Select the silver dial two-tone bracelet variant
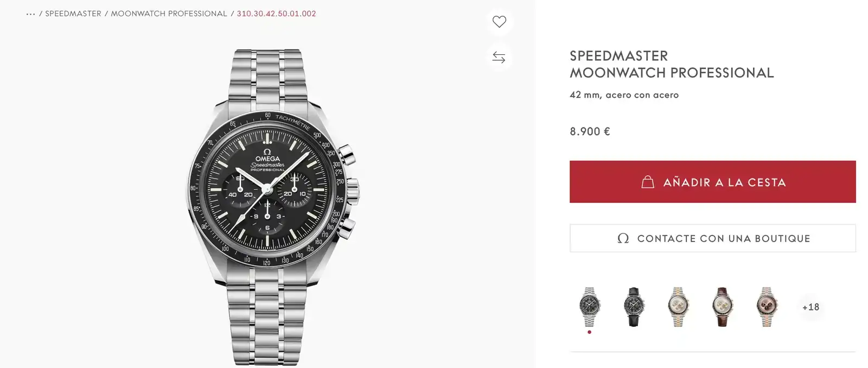The height and width of the screenshot is (368, 868). (678, 307)
